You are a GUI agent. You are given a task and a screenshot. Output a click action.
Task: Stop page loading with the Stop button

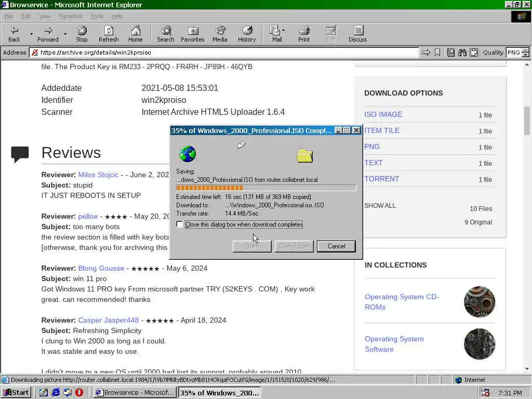tap(82, 34)
